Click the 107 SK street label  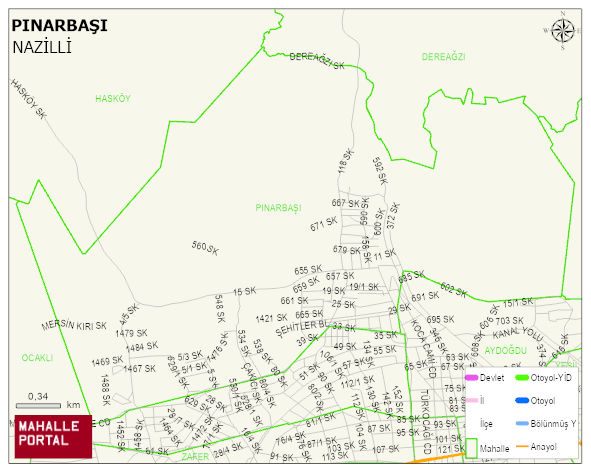(x=385, y=449)
